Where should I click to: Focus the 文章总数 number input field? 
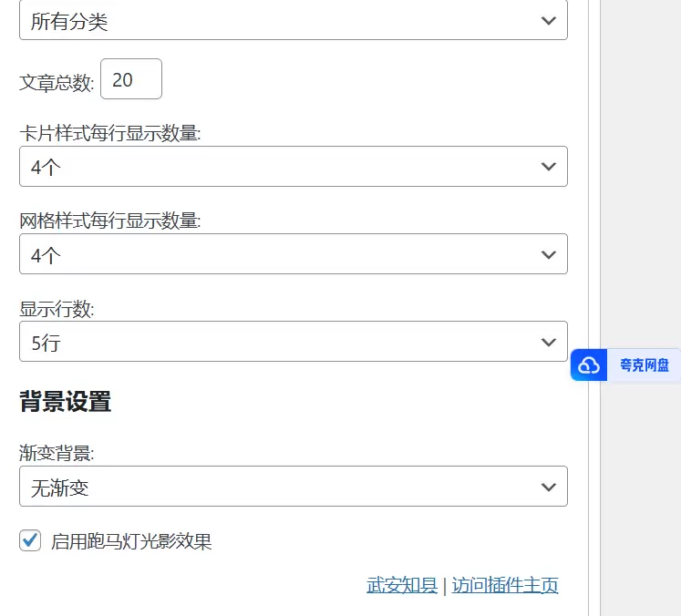tap(130, 79)
